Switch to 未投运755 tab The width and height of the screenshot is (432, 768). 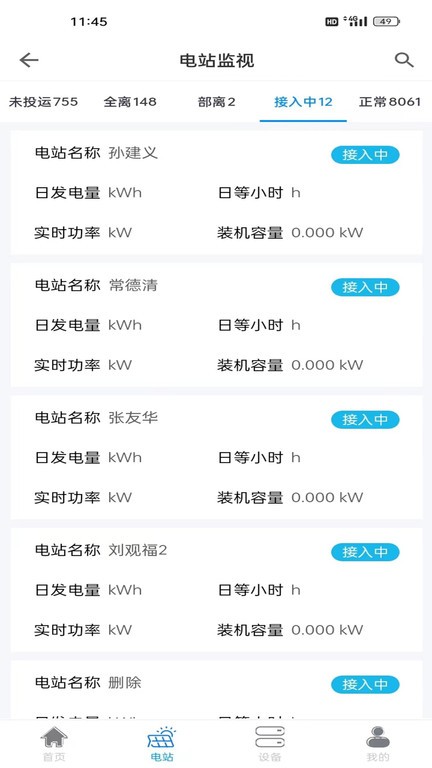[x=43, y=102]
